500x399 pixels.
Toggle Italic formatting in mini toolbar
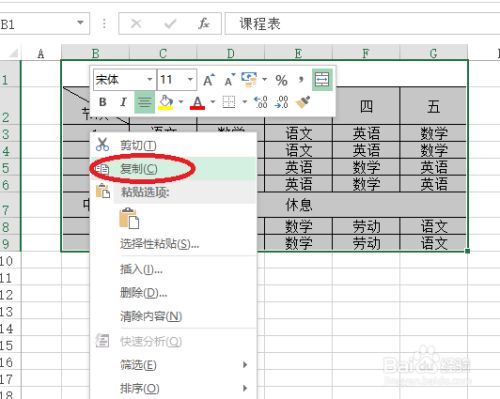point(123,102)
